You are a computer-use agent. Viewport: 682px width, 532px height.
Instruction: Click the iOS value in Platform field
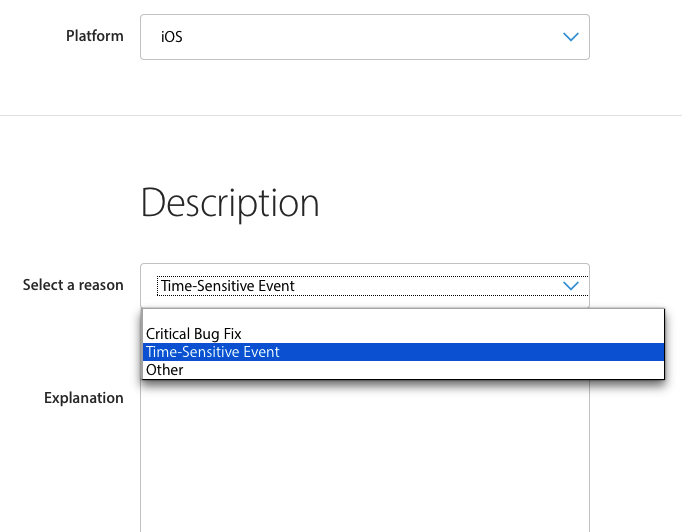(x=172, y=38)
